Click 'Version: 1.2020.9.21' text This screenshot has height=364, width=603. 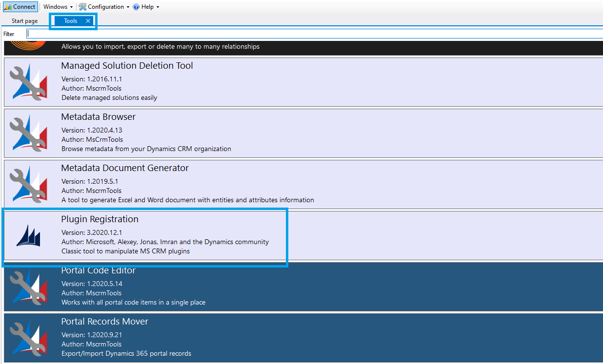point(92,335)
